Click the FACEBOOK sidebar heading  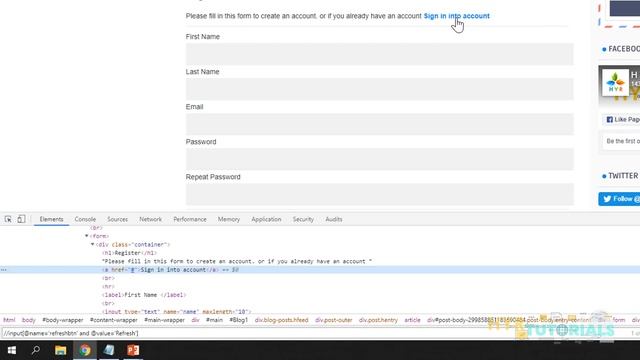624,49
